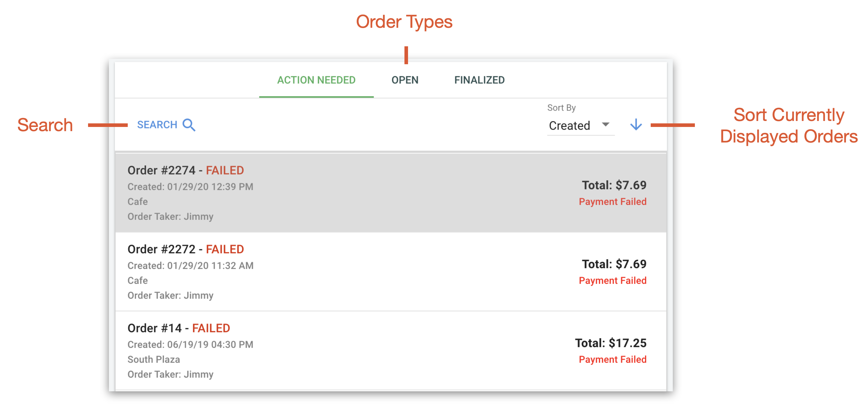Screen dimensions: 868x417
Task: Click Order Taker Jimmy on Order #2274
Action: coord(170,217)
